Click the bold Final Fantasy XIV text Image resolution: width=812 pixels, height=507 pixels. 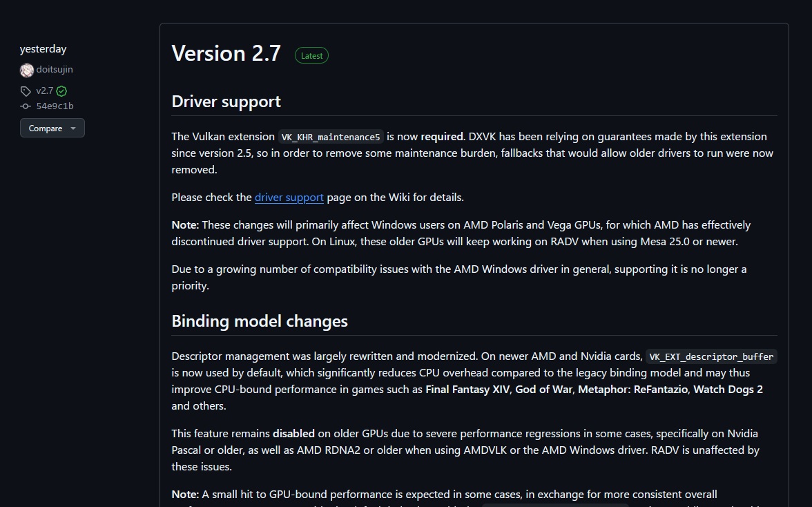[467, 390]
